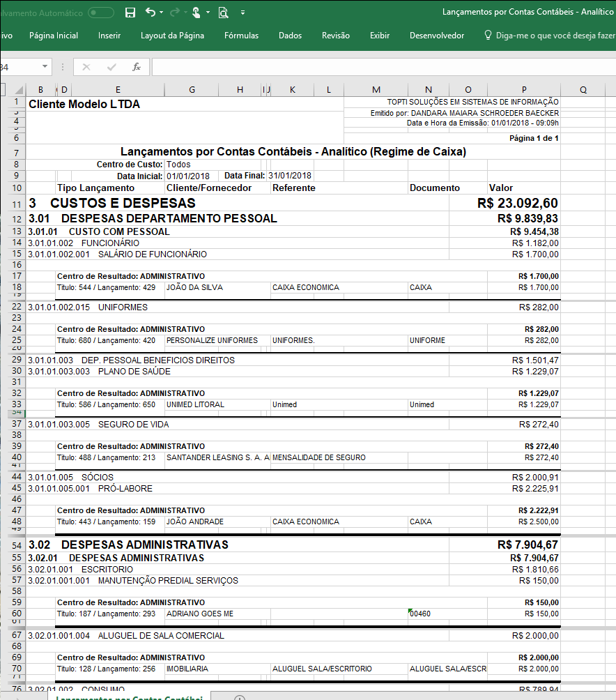Select row 54 by its row header

tap(17, 545)
